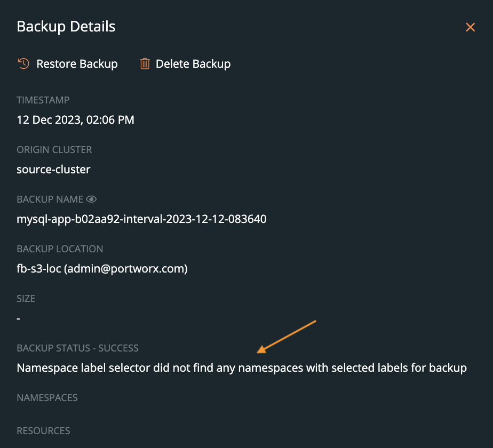Toggle the eye icon beside Backup Name
493x448 pixels.
[x=92, y=199]
